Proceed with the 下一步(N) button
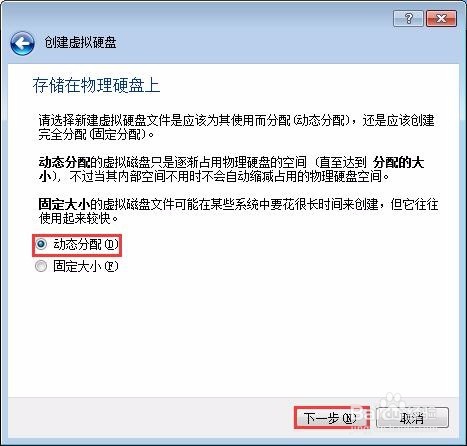 (332, 417)
